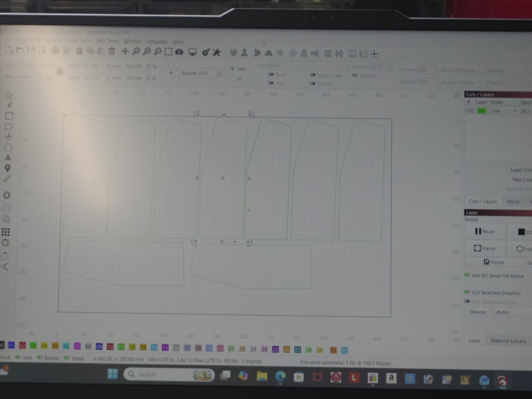532x399 pixels.
Task: Open the Window menu
Action: pyautogui.click(x=133, y=41)
